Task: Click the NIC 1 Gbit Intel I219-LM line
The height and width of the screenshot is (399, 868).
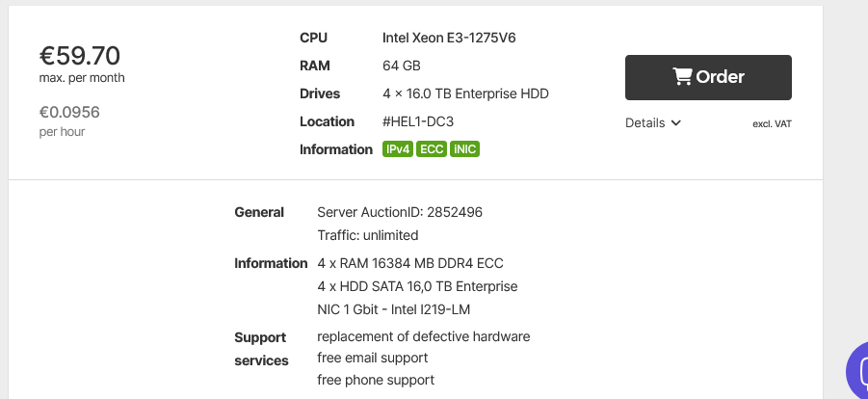Action: pos(393,309)
